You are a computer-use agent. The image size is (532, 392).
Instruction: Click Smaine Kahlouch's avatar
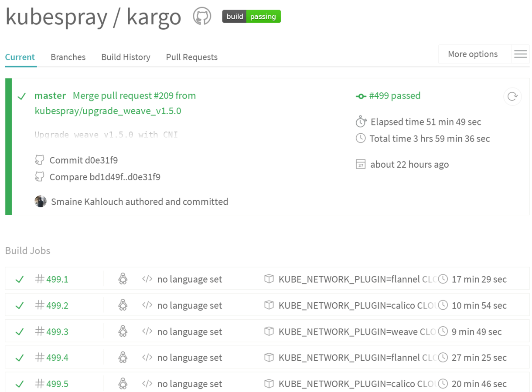point(41,201)
